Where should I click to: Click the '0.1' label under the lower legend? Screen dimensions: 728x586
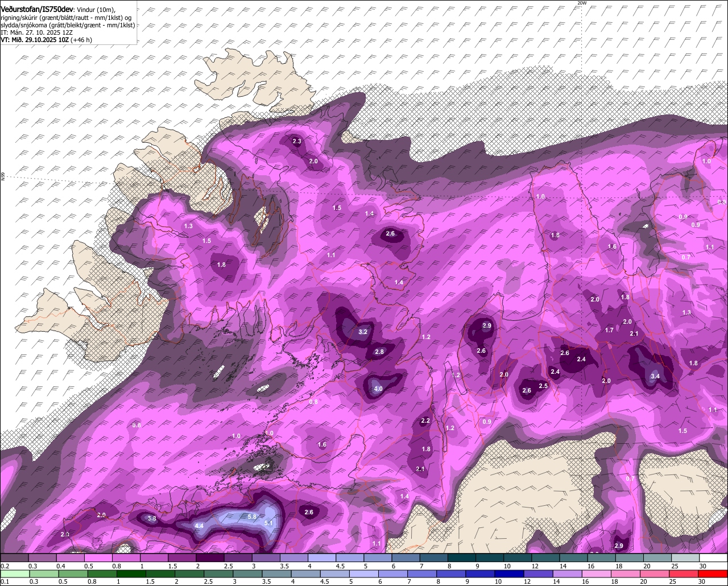pyautogui.click(x=5, y=581)
